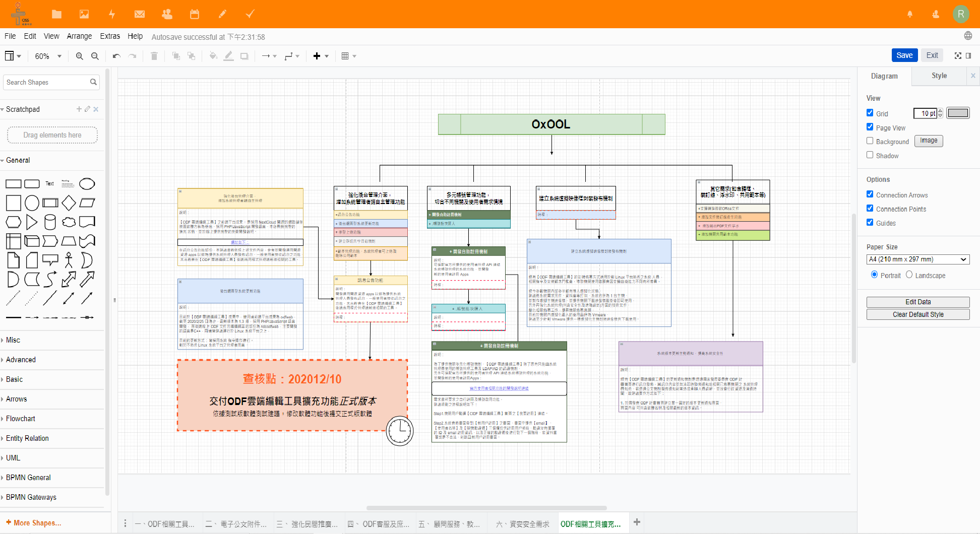Image resolution: width=980 pixels, height=534 pixels.
Task: Open the Extras menu
Action: click(x=110, y=36)
